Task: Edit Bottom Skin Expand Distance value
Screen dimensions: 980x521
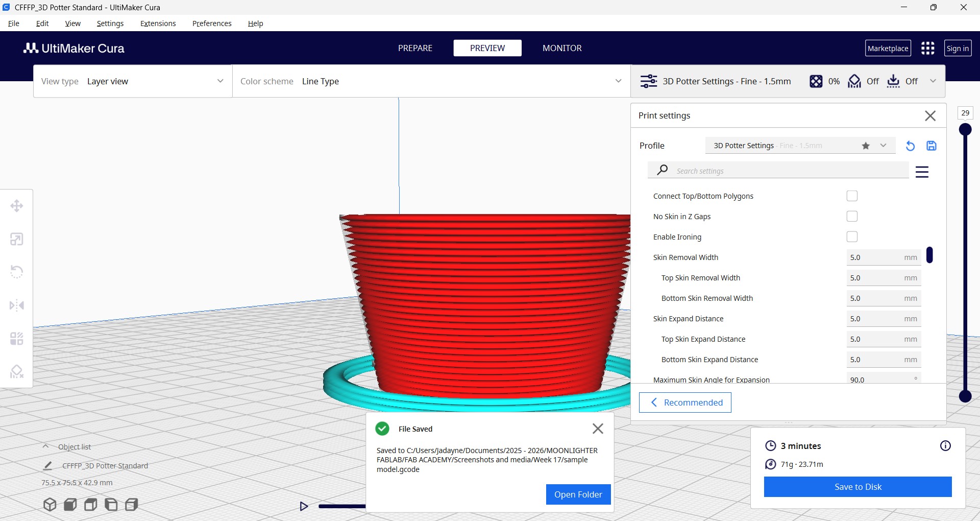Action: [884, 360]
